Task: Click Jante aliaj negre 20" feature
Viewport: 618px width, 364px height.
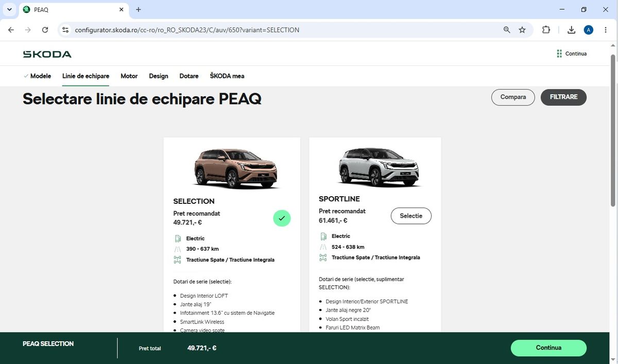Action: coord(348,310)
